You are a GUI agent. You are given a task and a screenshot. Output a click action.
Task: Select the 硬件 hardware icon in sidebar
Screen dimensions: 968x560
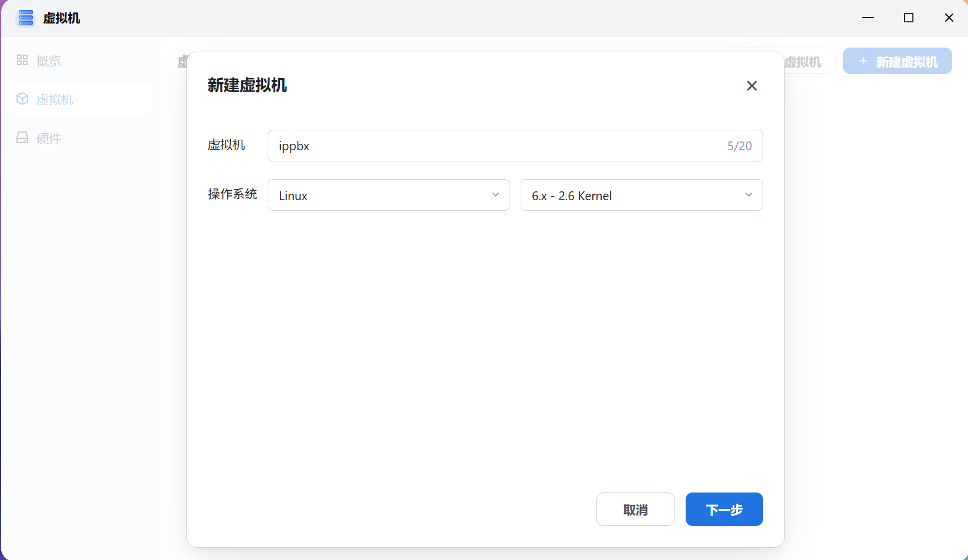22,137
